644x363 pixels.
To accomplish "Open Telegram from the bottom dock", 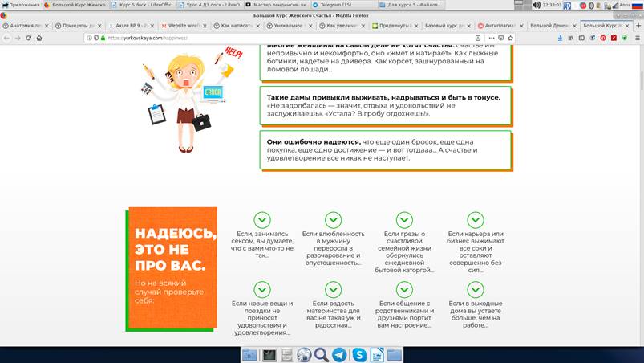I will pos(339,354).
